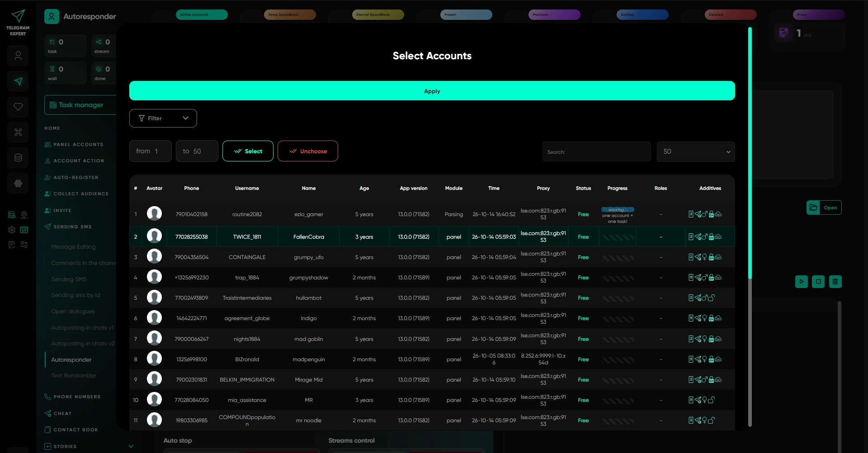
Task: Click the 'from' range input field
Action: 151,151
